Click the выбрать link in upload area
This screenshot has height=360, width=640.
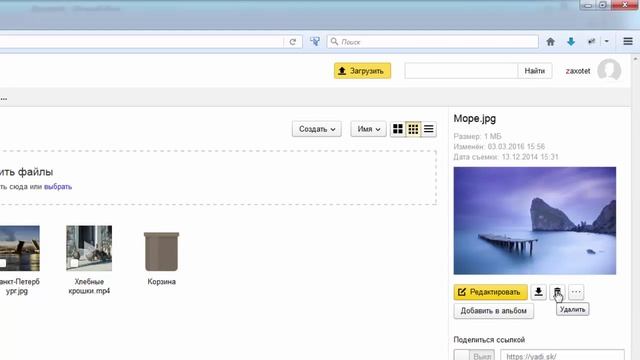[x=58, y=187]
